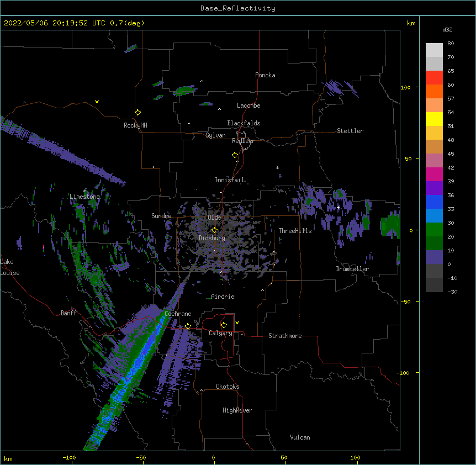Image resolution: width=476 pixels, height=465 pixels.
Task: Click the 0 km x-axis tick label
Action: coord(213,457)
